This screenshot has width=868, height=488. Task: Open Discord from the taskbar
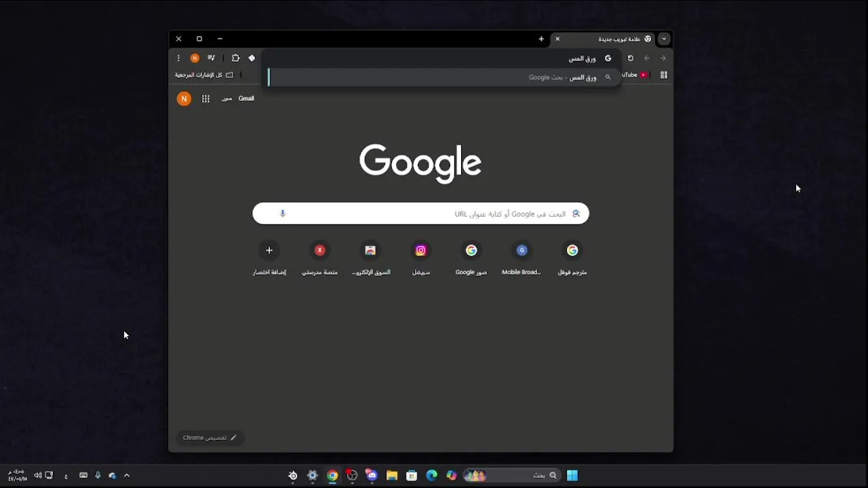pyautogui.click(x=372, y=475)
